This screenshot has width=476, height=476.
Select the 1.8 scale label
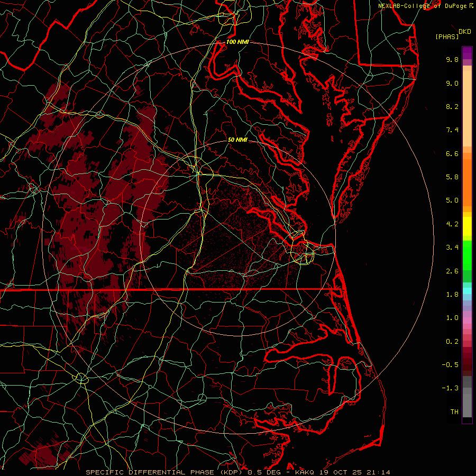(452, 295)
